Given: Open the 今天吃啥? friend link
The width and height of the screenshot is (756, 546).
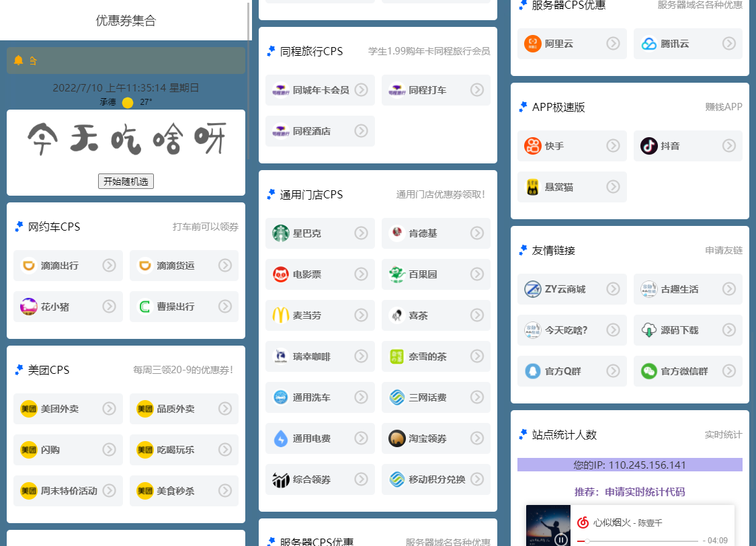Looking at the screenshot, I should [572, 330].
